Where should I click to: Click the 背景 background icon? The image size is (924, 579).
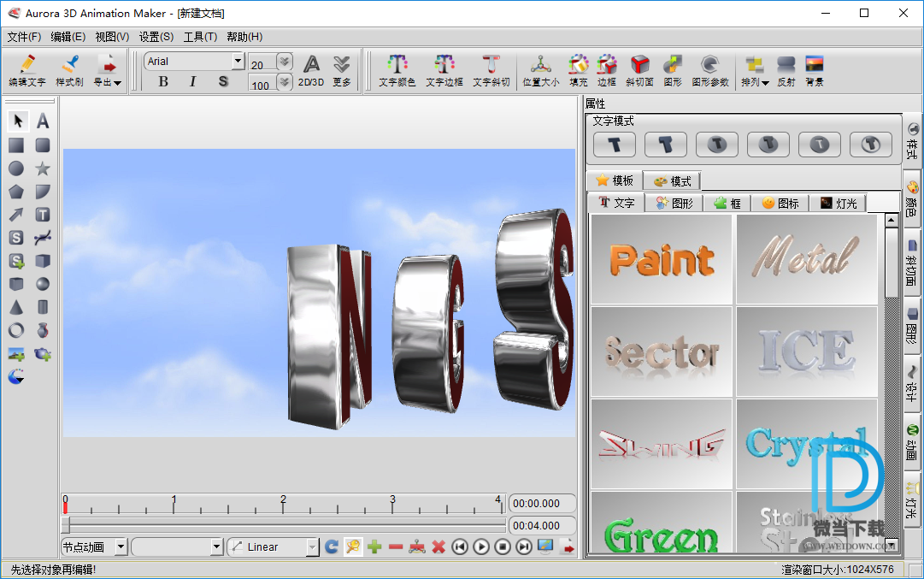pyautogui.click(x=815, y=70)
